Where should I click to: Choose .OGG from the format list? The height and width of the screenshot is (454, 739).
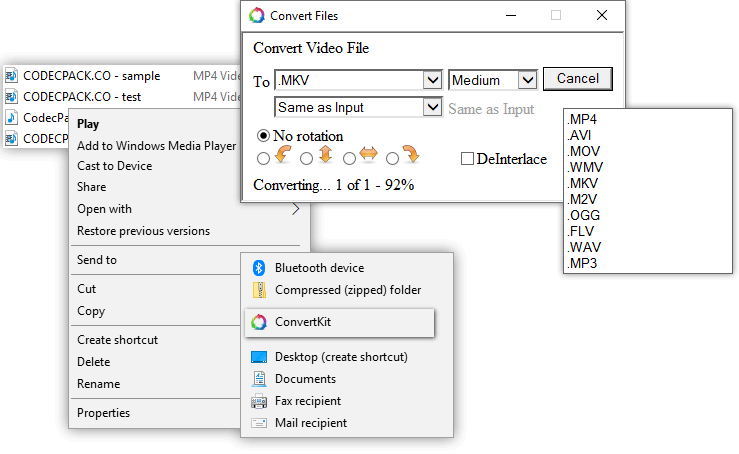[583, 215]
